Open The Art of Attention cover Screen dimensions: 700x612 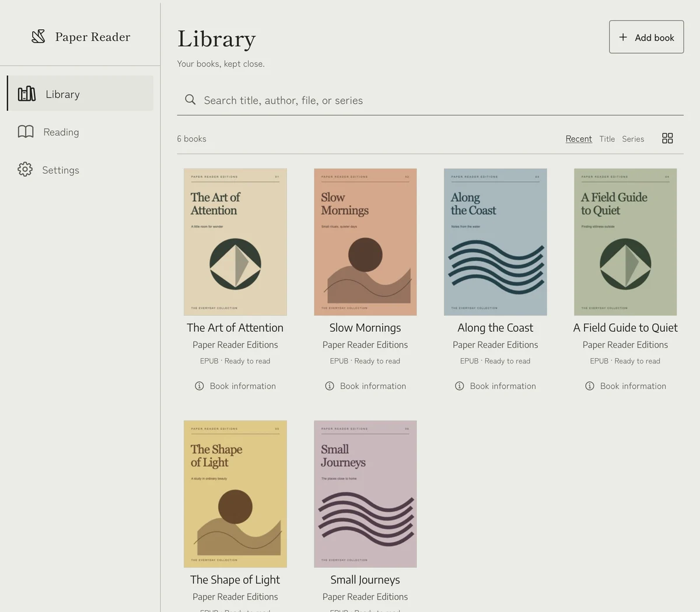(x=235, y=242)
